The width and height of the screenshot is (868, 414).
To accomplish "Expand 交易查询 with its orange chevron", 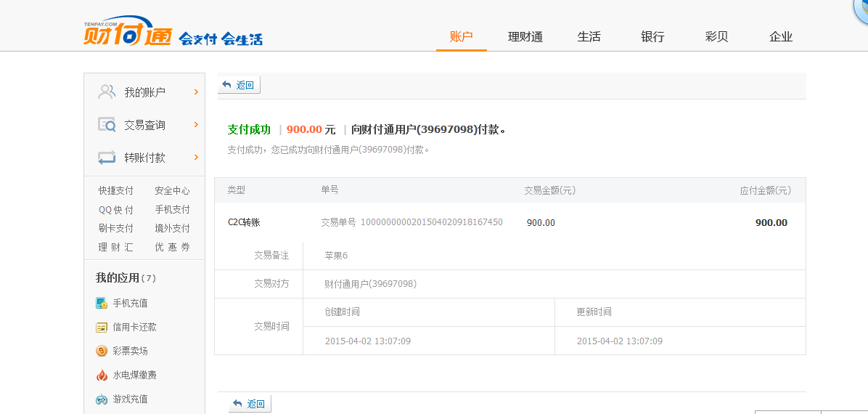I will pos(196,124).
